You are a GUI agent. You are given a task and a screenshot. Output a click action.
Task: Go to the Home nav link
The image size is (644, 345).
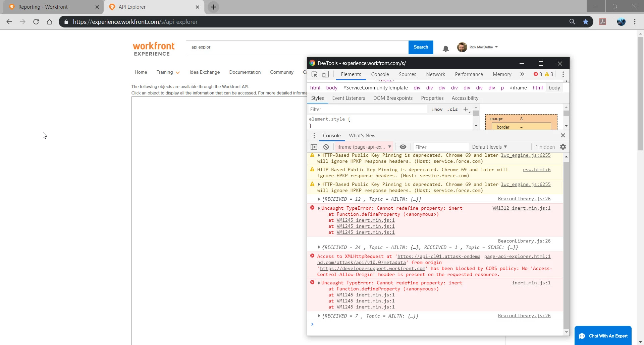(141, 72)
